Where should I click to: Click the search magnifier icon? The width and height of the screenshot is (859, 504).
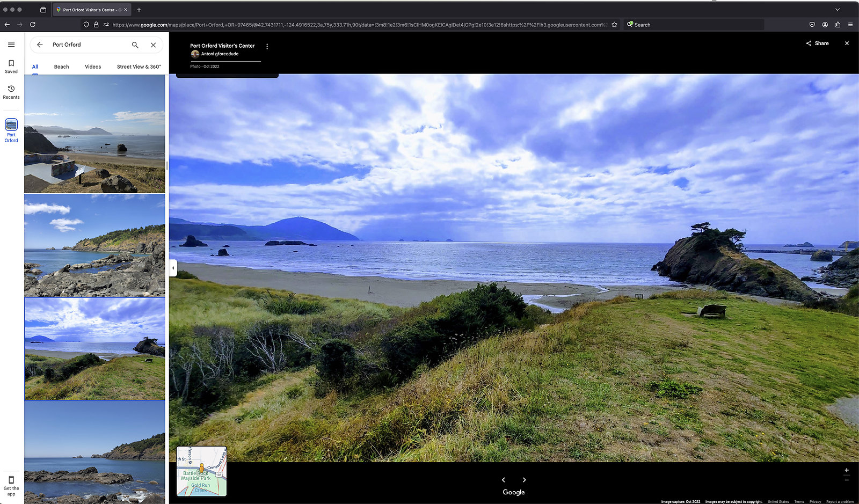point(135,45)
